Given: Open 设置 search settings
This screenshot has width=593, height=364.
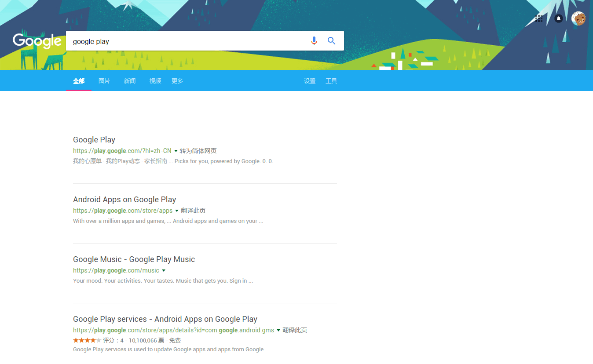Looking at the screenshot, I should (x=310, y=81).
